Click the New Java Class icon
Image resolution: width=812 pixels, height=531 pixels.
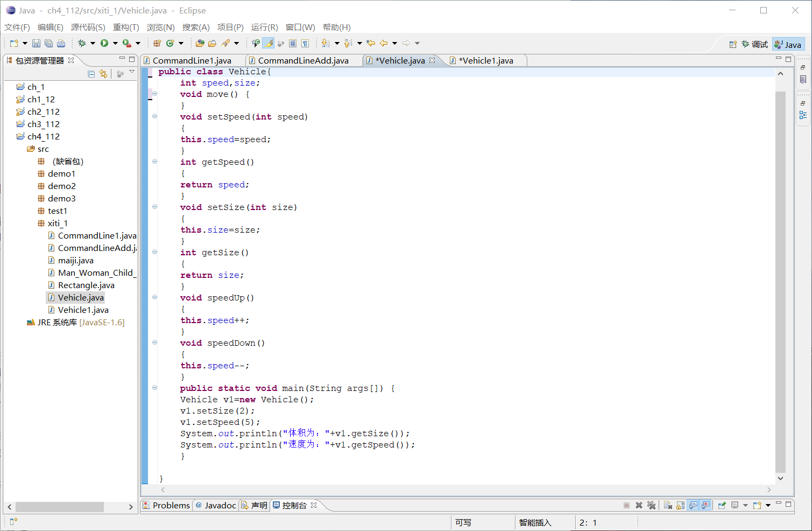(x=170, y=43)
